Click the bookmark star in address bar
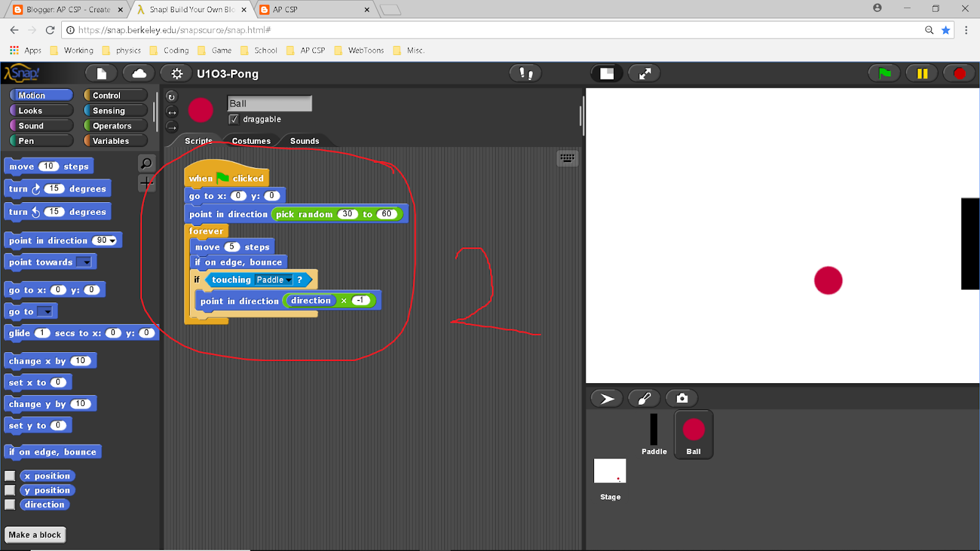This screenshot has width=980, height=551. pyautogui.click(x=946, y=30)
